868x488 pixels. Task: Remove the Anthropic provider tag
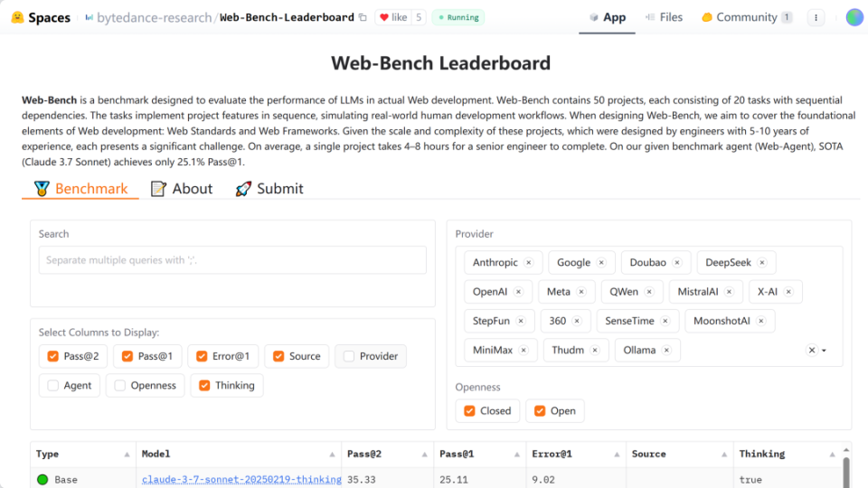click(x=529, y=262)
